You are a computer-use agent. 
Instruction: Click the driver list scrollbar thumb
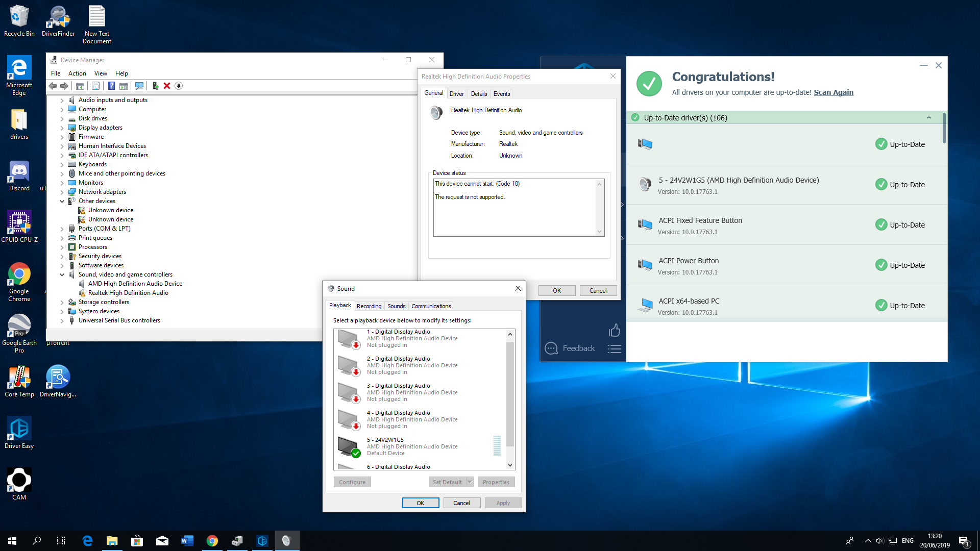point(944,128)
